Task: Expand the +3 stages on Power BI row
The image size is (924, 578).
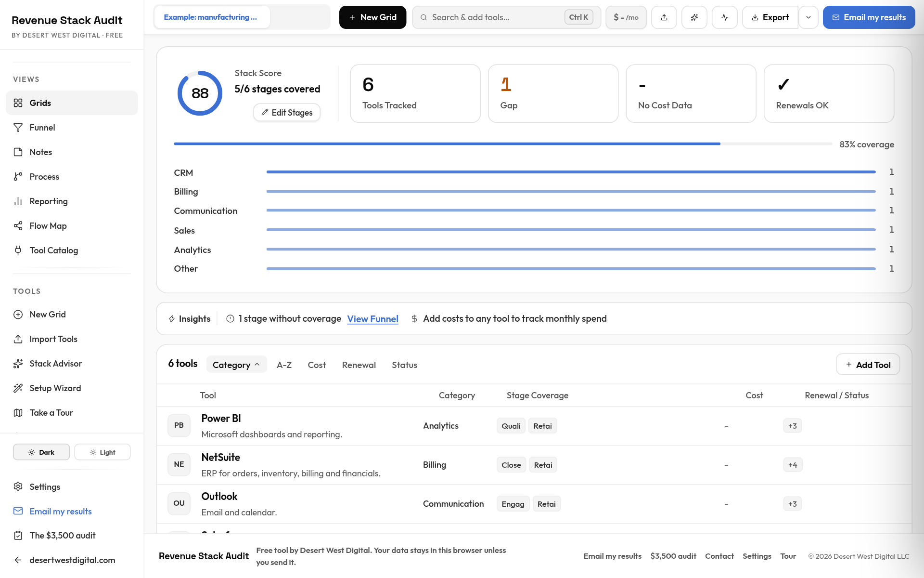Action: tap(793, 426)
